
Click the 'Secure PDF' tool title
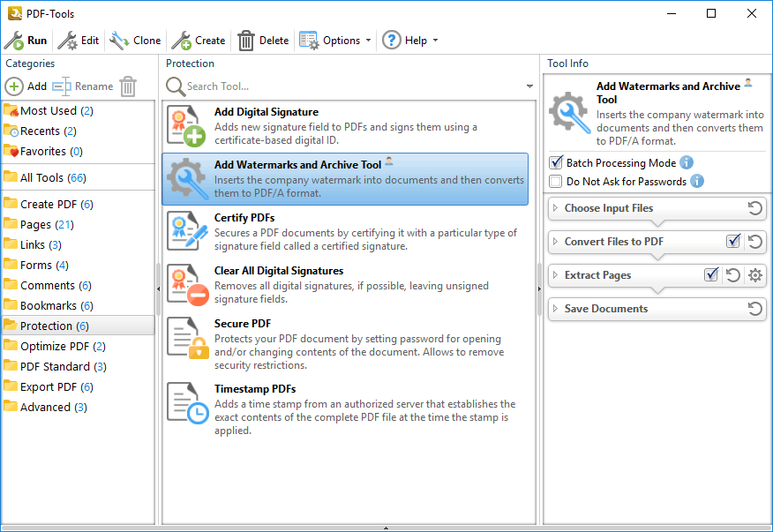[243, 324]
